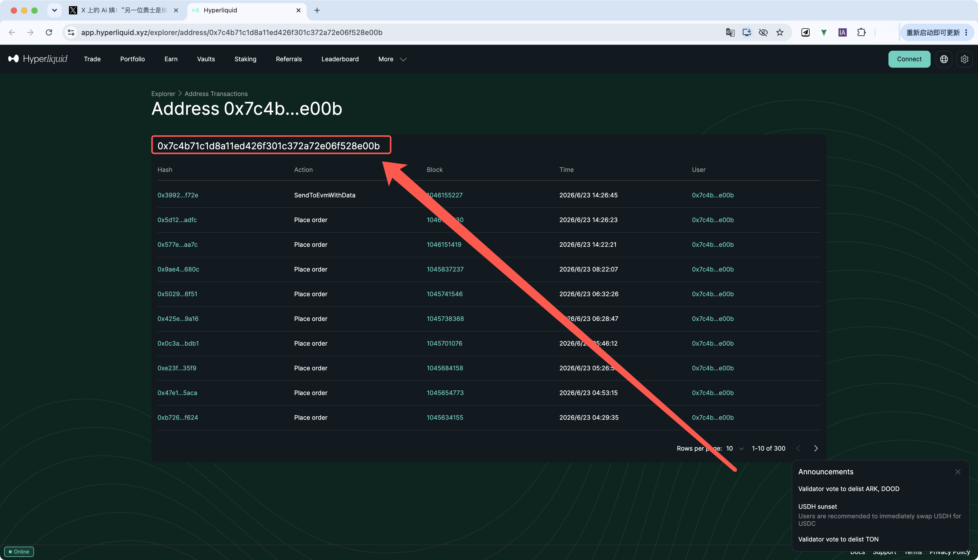The image size is (978, 560).
Task: Go back in browser history
Action: coord(12,32)
